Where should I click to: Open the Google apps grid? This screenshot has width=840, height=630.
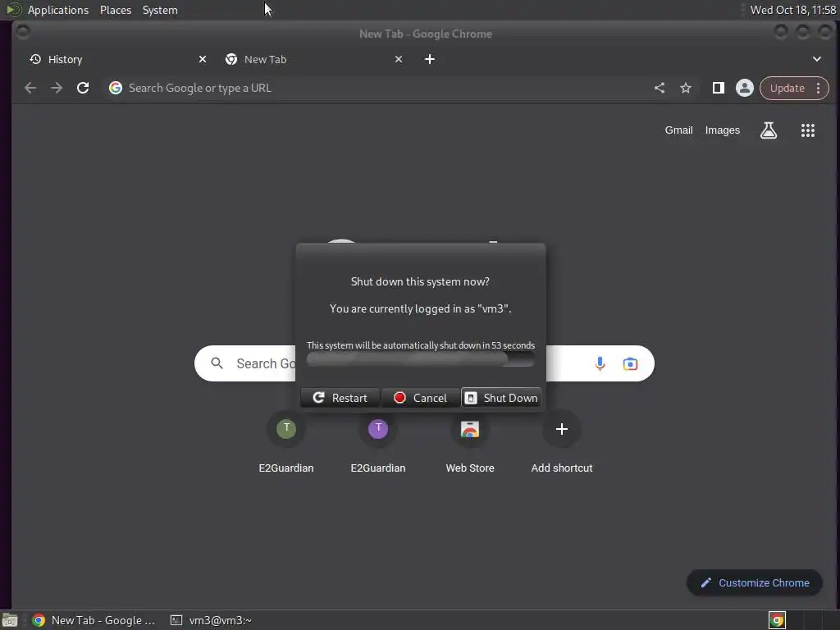(x=808, y=130)
